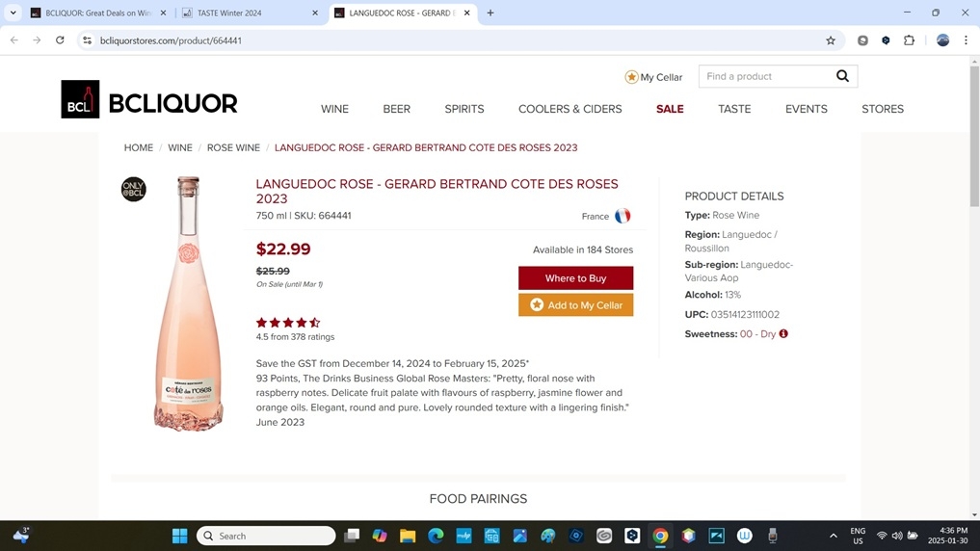Click the Find a product field

pos(767,76)
